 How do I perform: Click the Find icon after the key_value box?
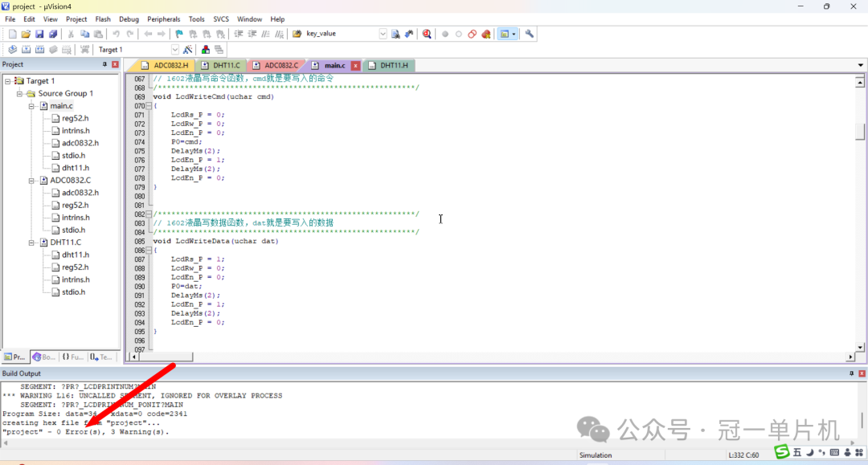[x=395, y=34]
